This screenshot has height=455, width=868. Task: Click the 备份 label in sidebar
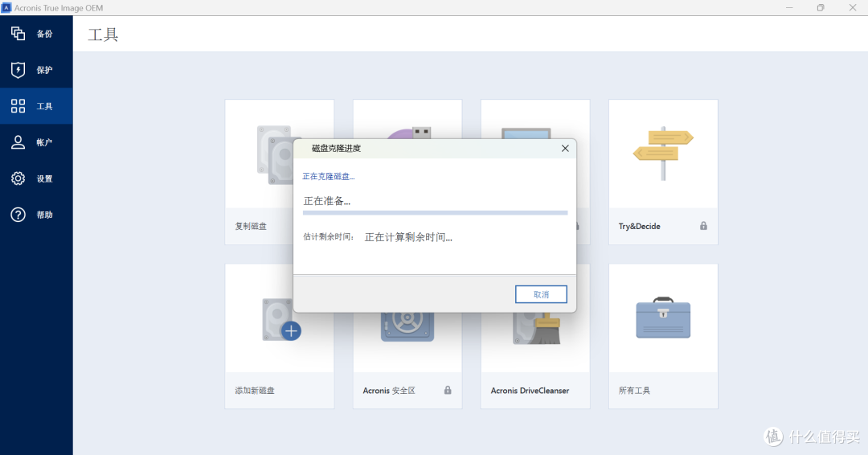pyautogui.click(x=44, y=34)
